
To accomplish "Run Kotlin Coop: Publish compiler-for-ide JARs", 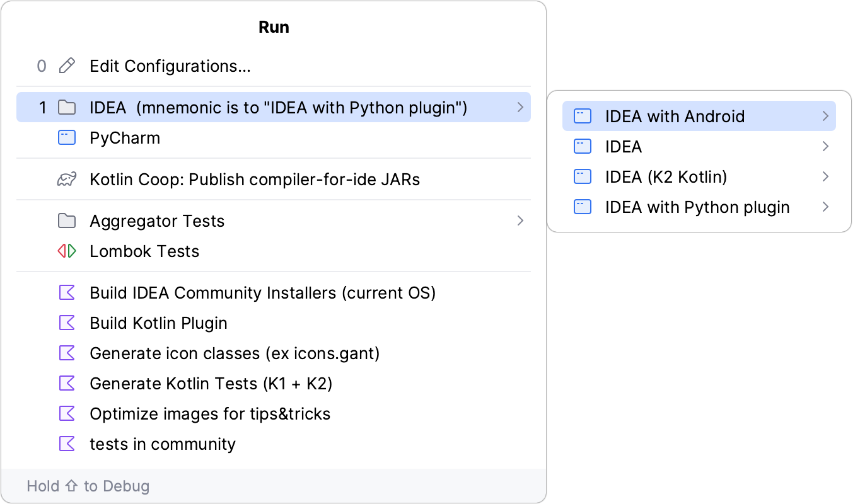I will [274, 180].
